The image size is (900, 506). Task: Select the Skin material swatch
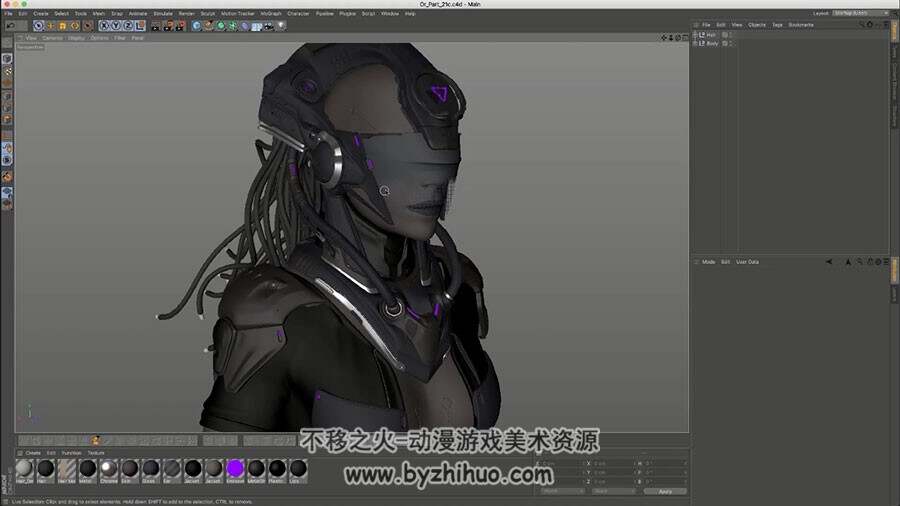click(x=130, y=469)
